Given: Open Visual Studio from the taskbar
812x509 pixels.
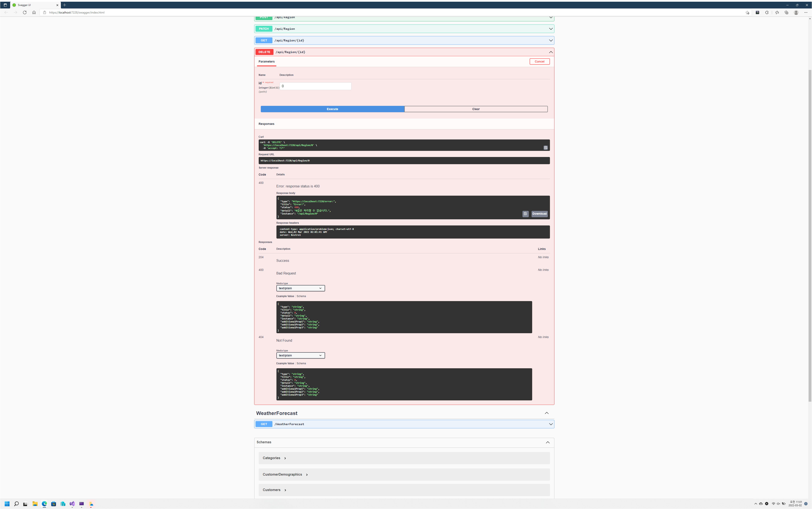Looking at the screenshot, I should click(x=72, y=504).
